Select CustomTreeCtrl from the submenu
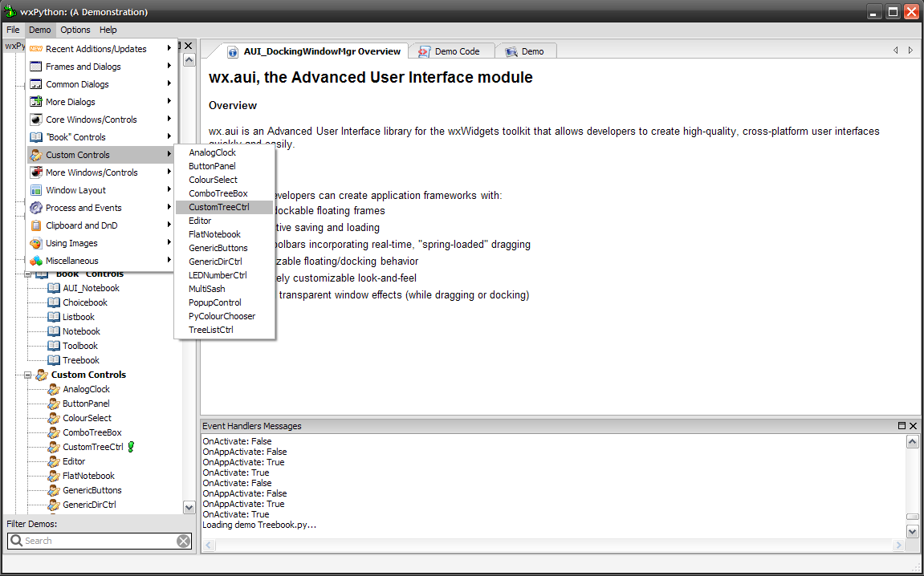The height and width of the screenshot is (576, 924). point(218,207)
